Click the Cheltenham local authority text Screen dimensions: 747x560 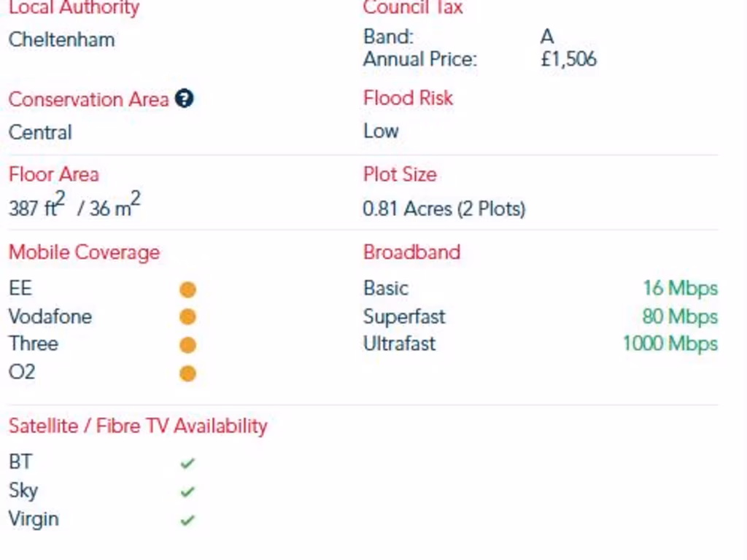[61, 39]
